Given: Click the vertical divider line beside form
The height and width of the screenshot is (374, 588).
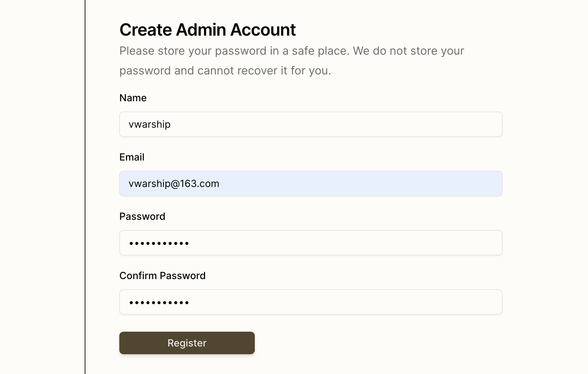Looking at the screenshot, I should [85, 187].
